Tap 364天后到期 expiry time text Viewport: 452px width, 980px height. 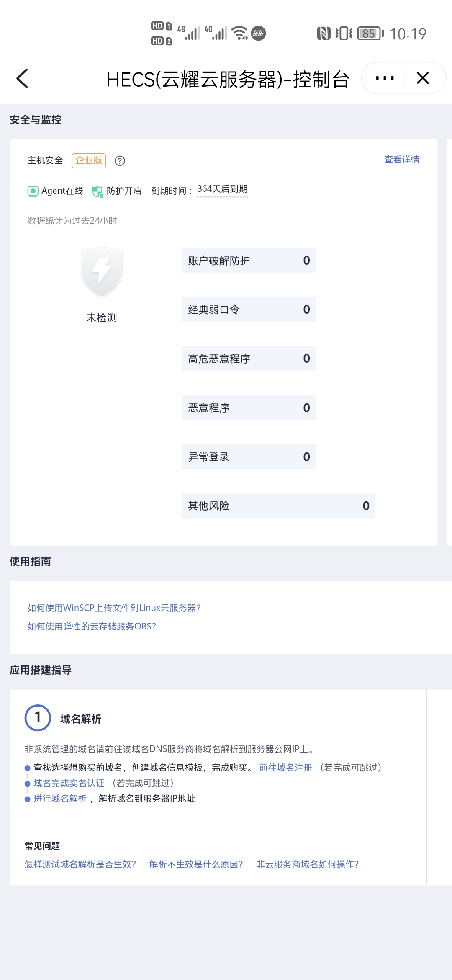222,189
